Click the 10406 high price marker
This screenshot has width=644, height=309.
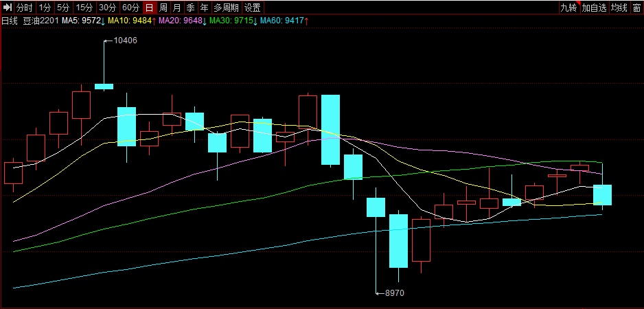125,41
